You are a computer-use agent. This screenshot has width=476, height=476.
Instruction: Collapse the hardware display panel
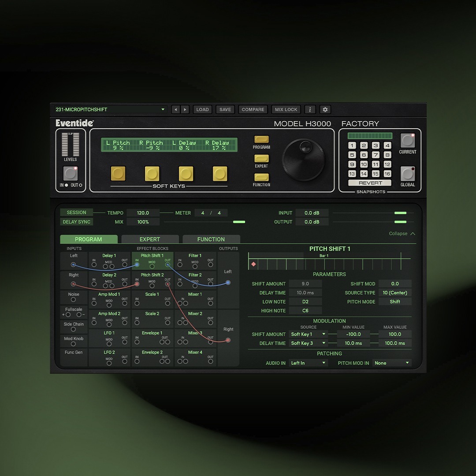[x=399, y=234]
